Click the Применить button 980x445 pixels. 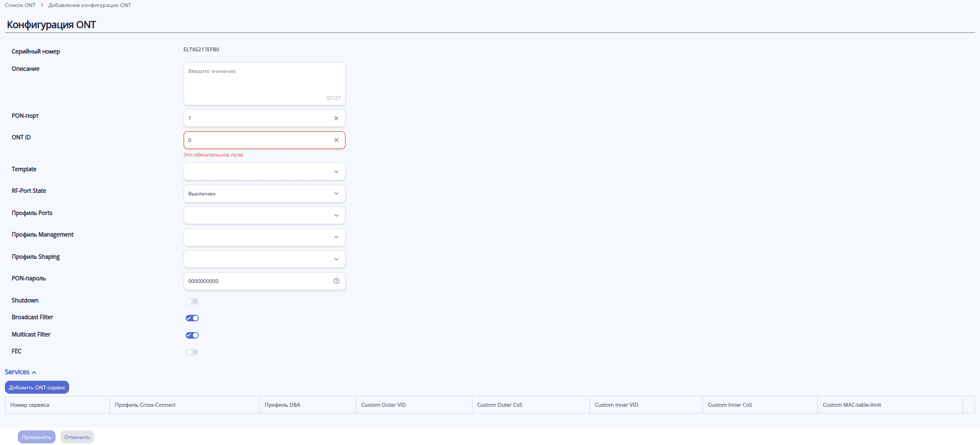[37, 437]
